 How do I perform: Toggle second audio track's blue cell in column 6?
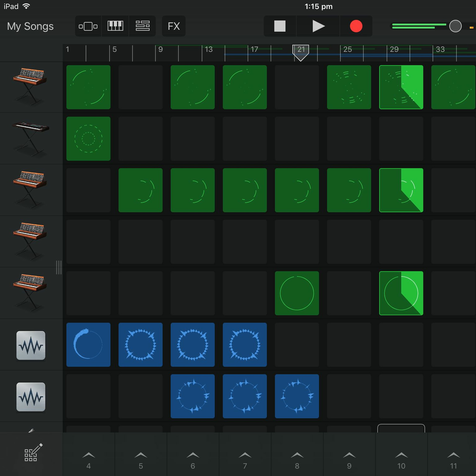point(193,396)
